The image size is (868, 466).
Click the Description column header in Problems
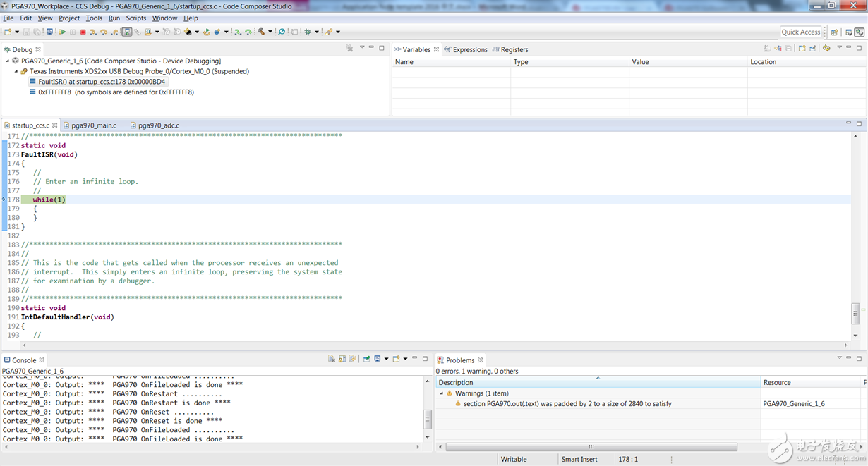coord(598,382)
